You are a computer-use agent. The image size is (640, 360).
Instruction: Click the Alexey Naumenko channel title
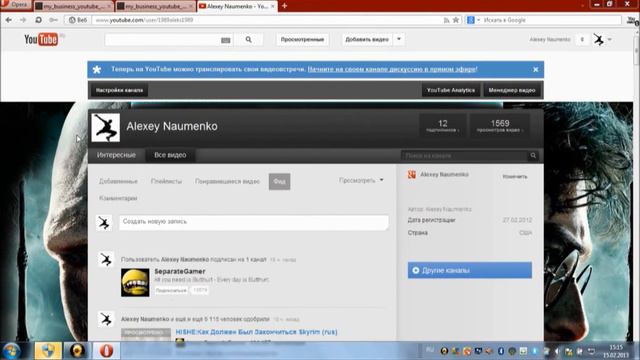coord(172,127)
